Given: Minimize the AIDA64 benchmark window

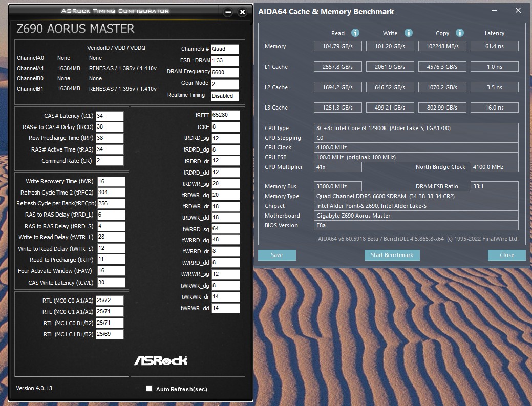Looking at the screenshot, I should (495, 11).
